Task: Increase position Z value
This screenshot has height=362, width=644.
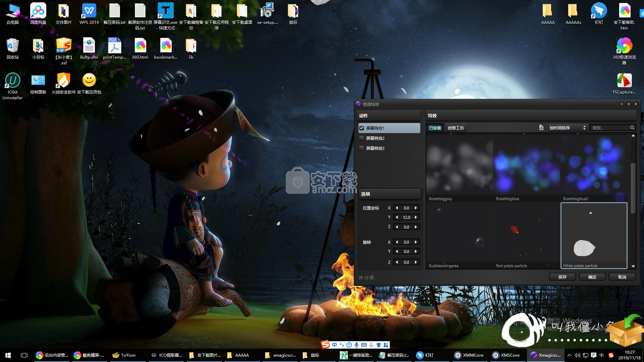Action: tap(416, 227)
